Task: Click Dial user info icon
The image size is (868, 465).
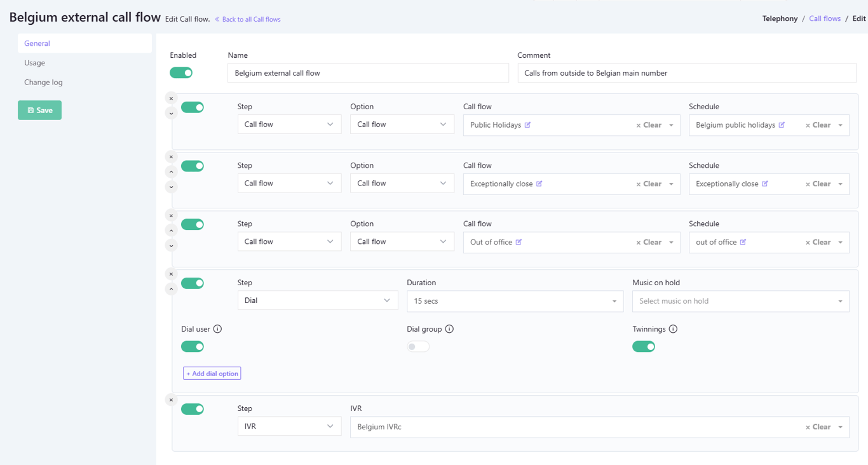Action: click(x=217, y=329)
